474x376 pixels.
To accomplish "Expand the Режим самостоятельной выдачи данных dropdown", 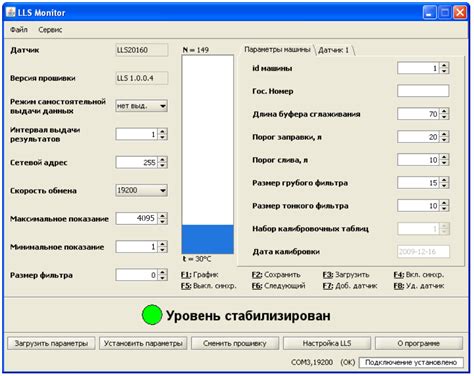I will [x=163, y=106].
